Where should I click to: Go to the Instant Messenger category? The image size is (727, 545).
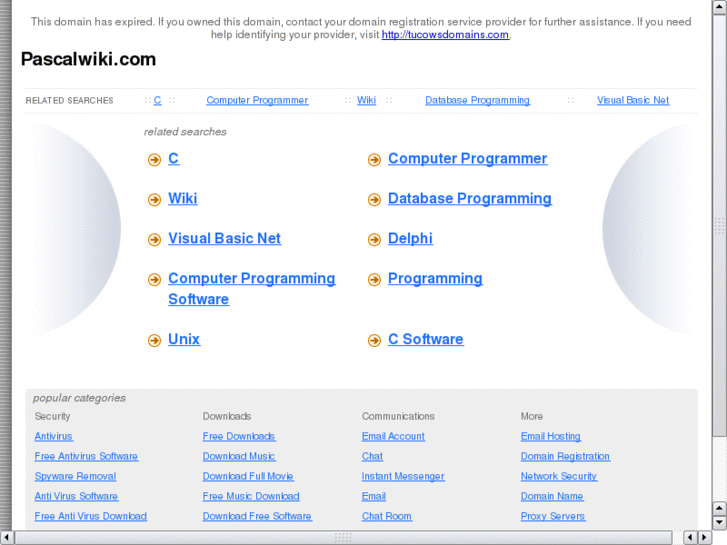pyautogui.click(x=403, y=477)
